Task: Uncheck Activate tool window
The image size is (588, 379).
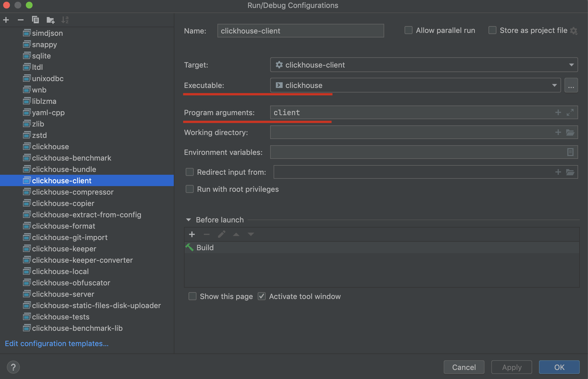Action: (x=262, y=296)
